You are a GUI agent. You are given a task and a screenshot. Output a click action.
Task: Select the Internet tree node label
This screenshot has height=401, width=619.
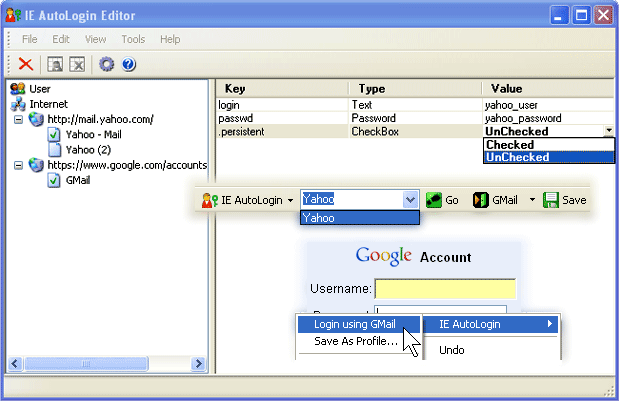(x=49, y=104)
